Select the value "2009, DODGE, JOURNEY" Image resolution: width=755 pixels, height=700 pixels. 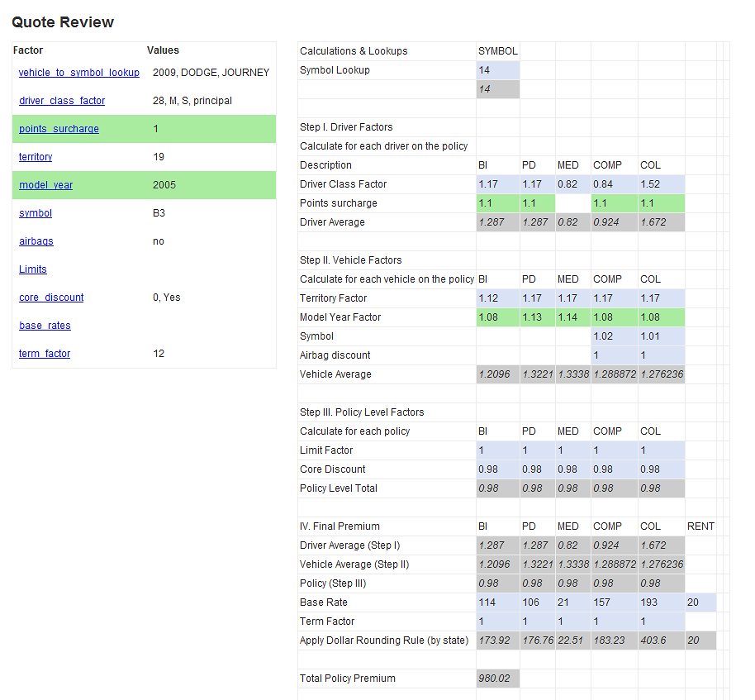(x=211, y=73)
